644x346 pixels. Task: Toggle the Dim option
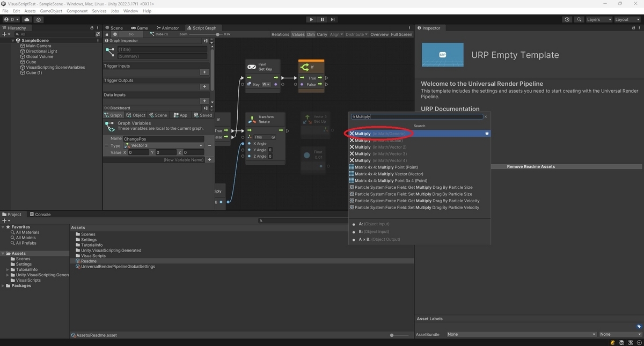[x=311, y=34]
